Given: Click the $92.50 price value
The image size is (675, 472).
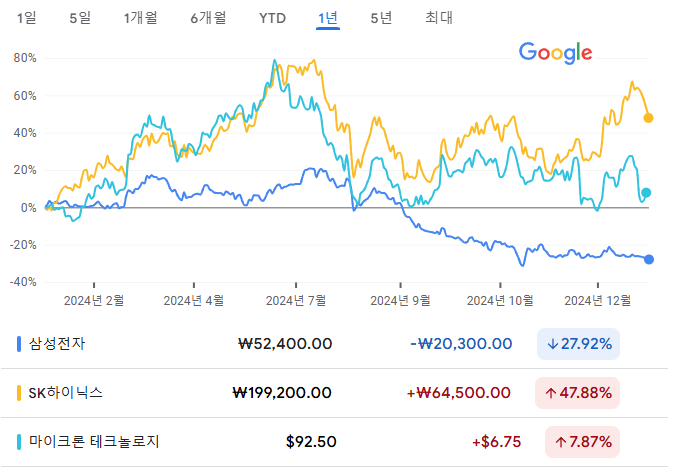Looking at the screenshot, I should coord(311,442).
